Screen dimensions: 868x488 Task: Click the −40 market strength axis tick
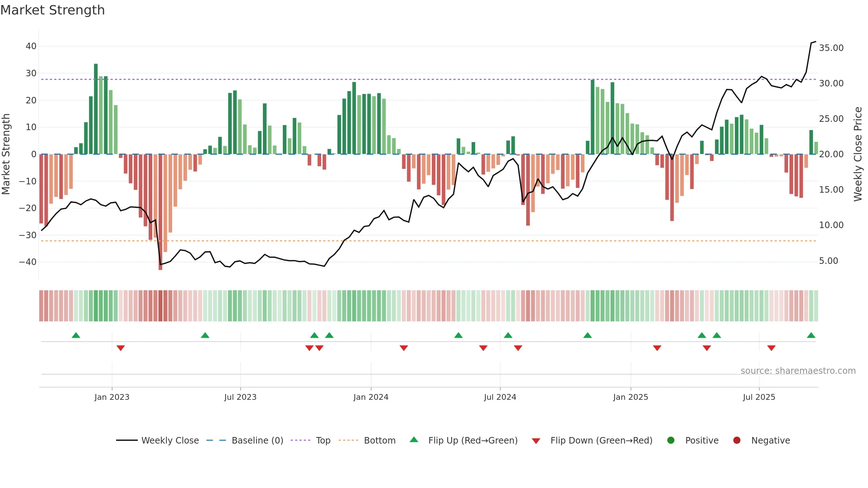[28, 262]
